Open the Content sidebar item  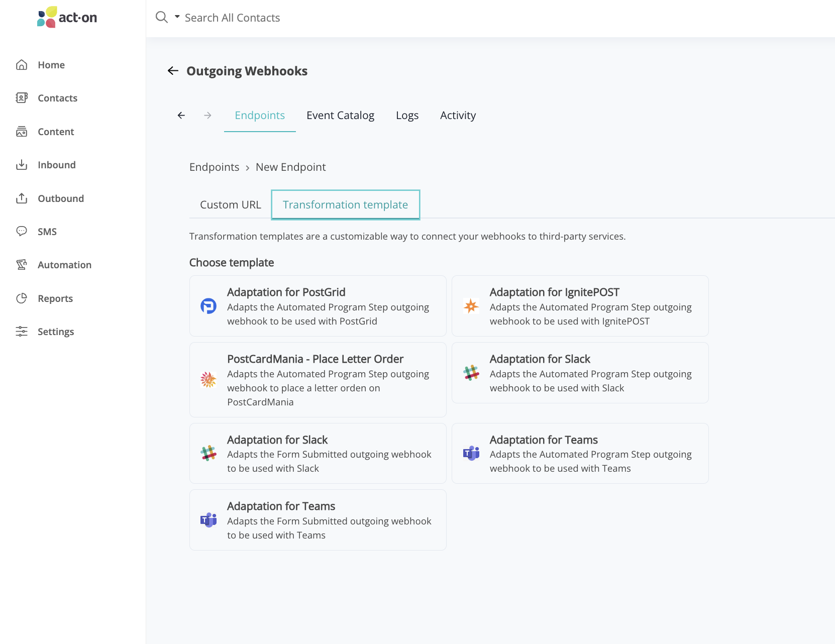point(56,132)
